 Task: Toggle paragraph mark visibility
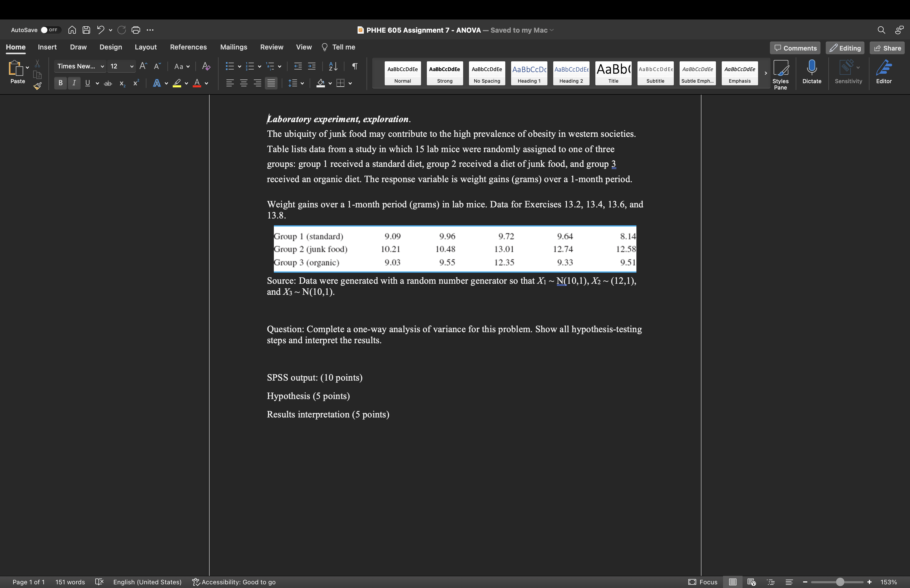[x=354, y=66]
